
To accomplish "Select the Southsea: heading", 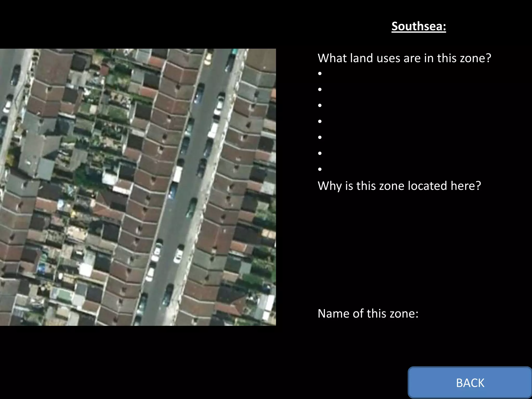I will pyautogui.click(x=419, y=26).
